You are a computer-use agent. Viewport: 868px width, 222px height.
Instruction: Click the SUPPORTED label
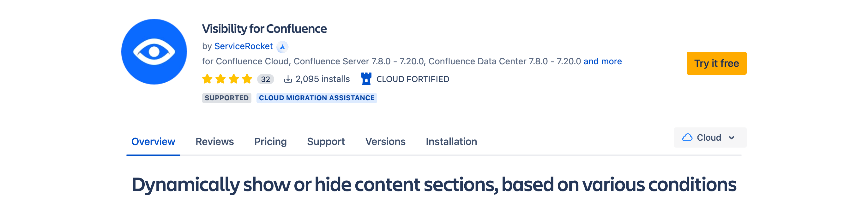(x=226, y=98)
